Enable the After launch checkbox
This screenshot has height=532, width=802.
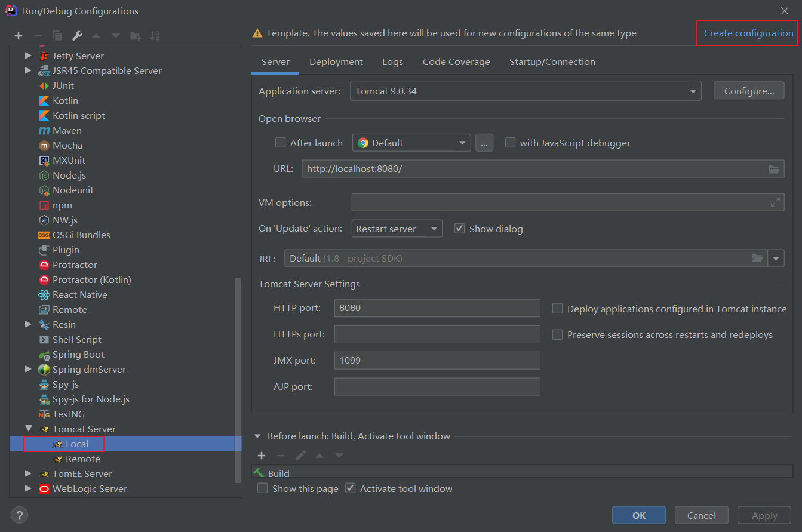point(280,143)
